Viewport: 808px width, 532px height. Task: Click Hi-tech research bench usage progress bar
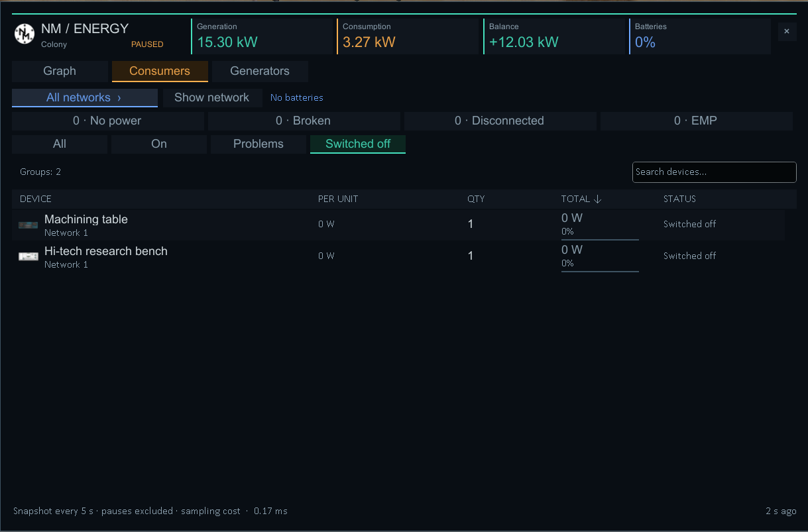point(600,271)
